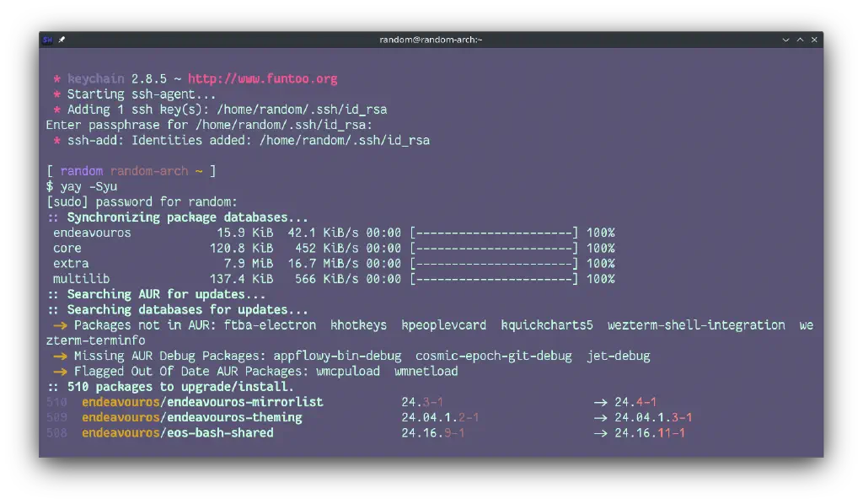Select the 'endeavouros' database row name
Image resolution: width=863 pixels, height=504 pixels.
click(x=92, y=233)
